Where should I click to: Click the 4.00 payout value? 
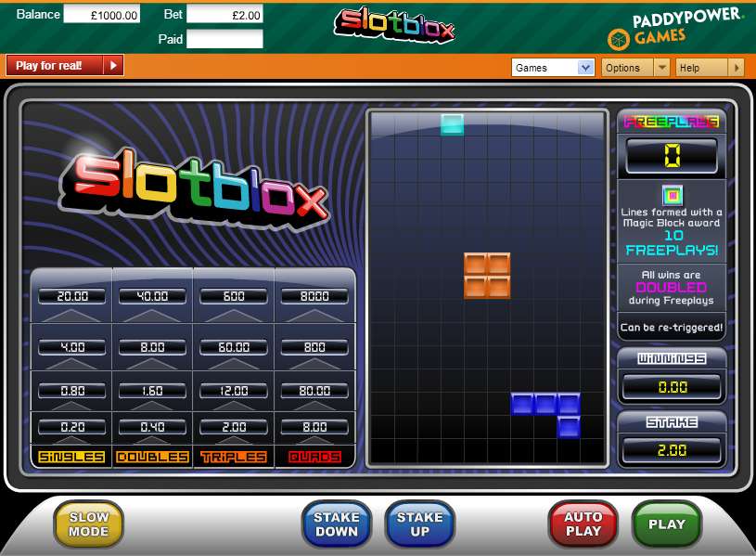pyautogui.click(x=72, y=347)
